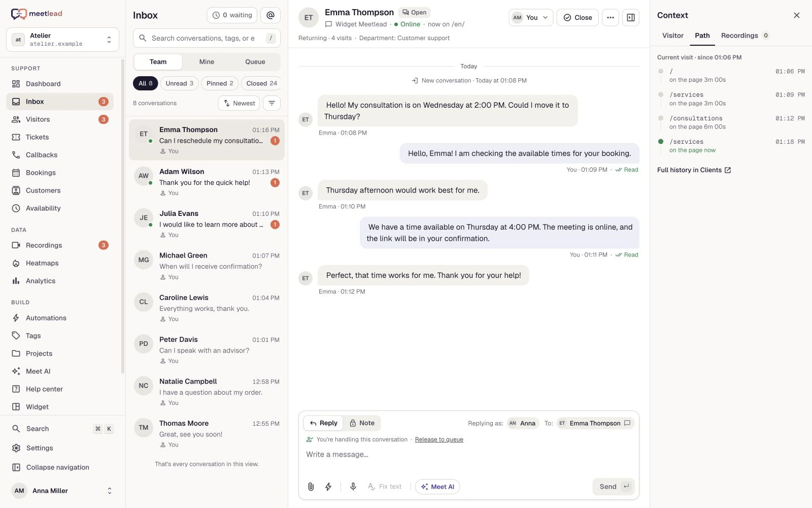This screenshot has height=508, width=812.
Task: Select the Path tab
Action: click(x=702, y=36)
